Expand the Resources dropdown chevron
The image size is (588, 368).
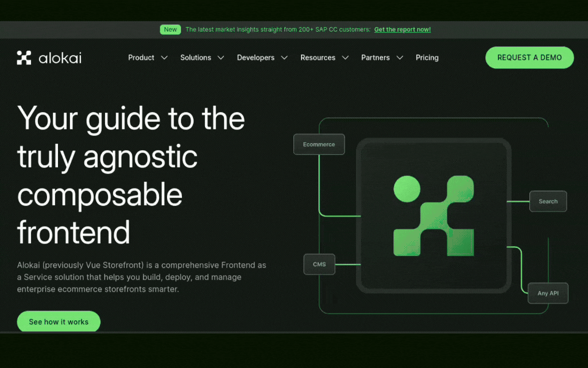(345, 57)
